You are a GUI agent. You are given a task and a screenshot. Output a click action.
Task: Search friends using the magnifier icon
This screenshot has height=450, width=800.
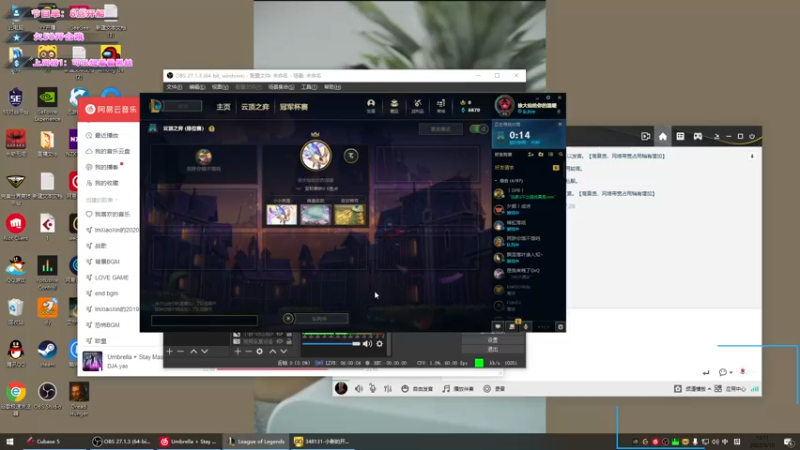click(x=560, y=154)
